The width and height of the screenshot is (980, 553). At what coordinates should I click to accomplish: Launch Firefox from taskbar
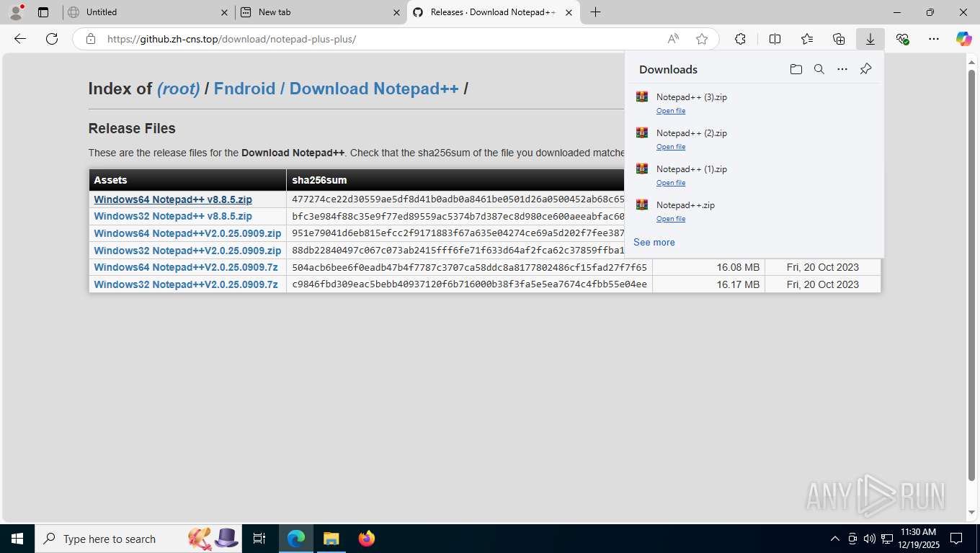[367, 539]
